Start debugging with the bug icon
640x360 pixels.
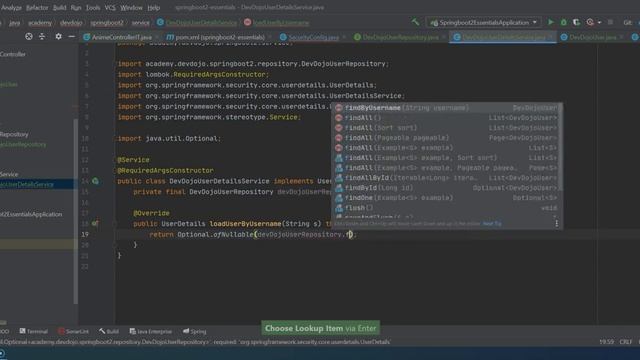point(564,22)
